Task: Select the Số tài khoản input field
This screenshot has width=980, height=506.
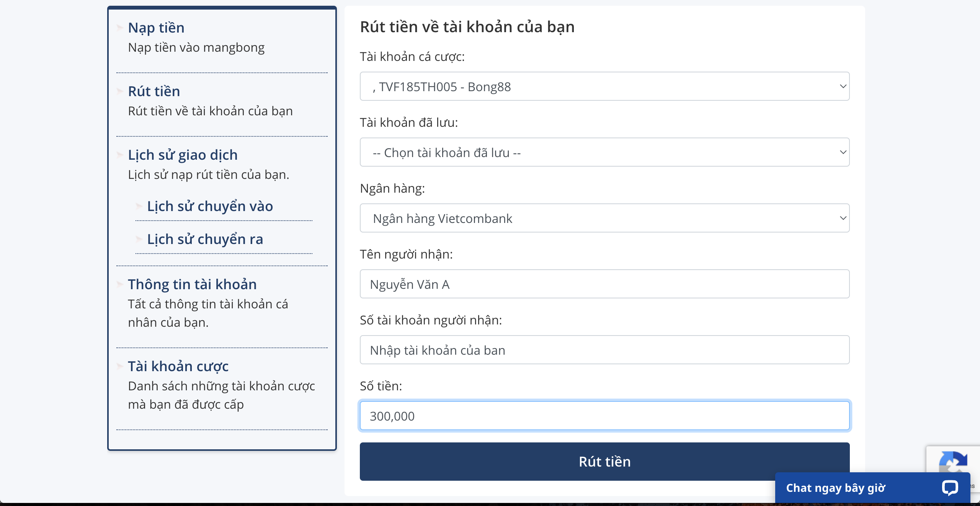Action: (x=604, y=349)
